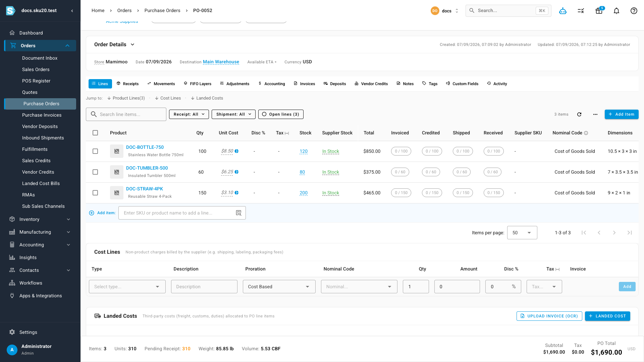The height and width of the screenshot is (362, 644).
Task: Switch to the Vendor Credits tab
Action: coord(371,84)
